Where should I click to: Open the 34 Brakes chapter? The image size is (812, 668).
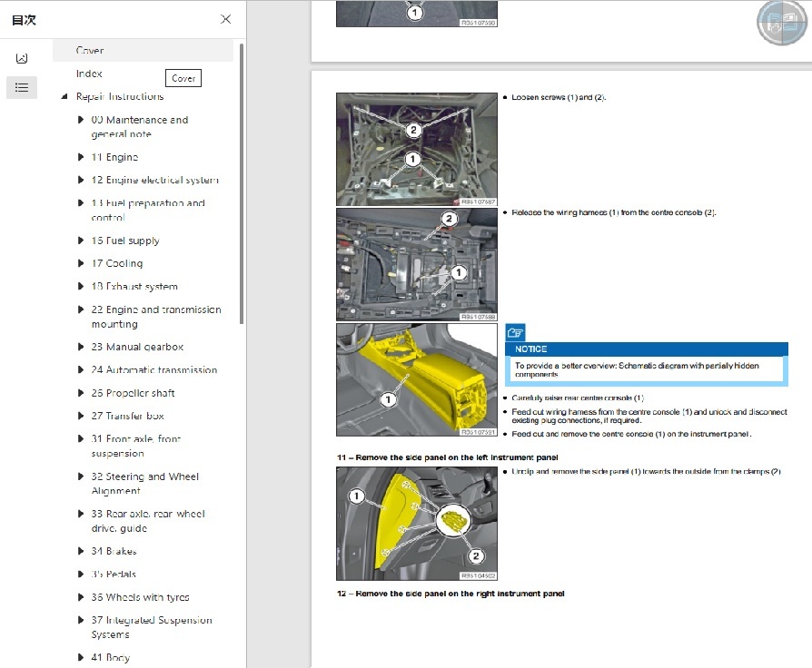coord(114,552)
